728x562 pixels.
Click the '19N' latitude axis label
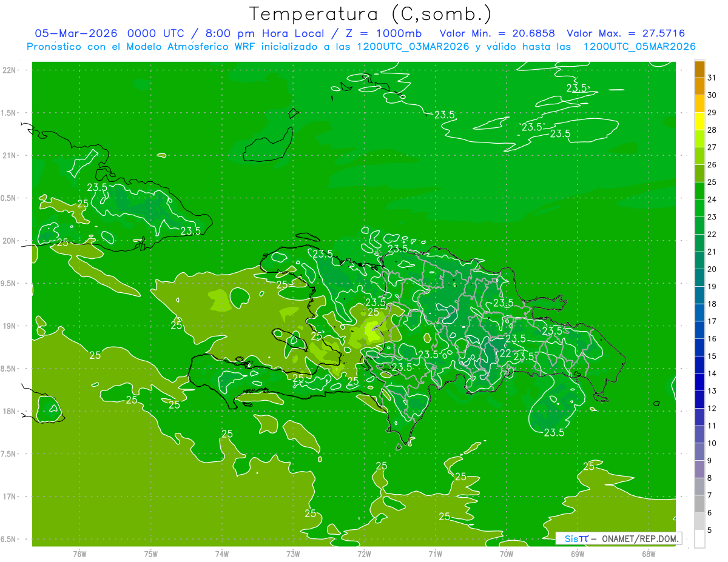pos(10,326)
